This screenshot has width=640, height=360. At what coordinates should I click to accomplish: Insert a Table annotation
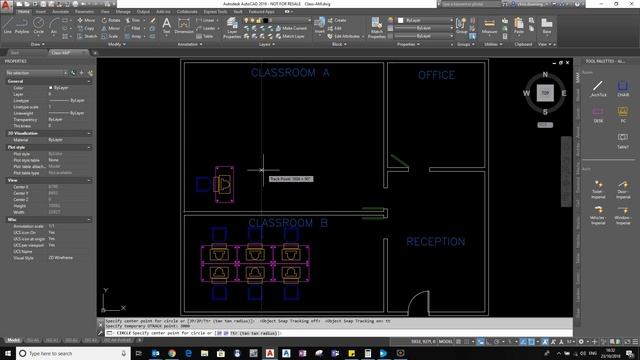click(x=205, y=36)
